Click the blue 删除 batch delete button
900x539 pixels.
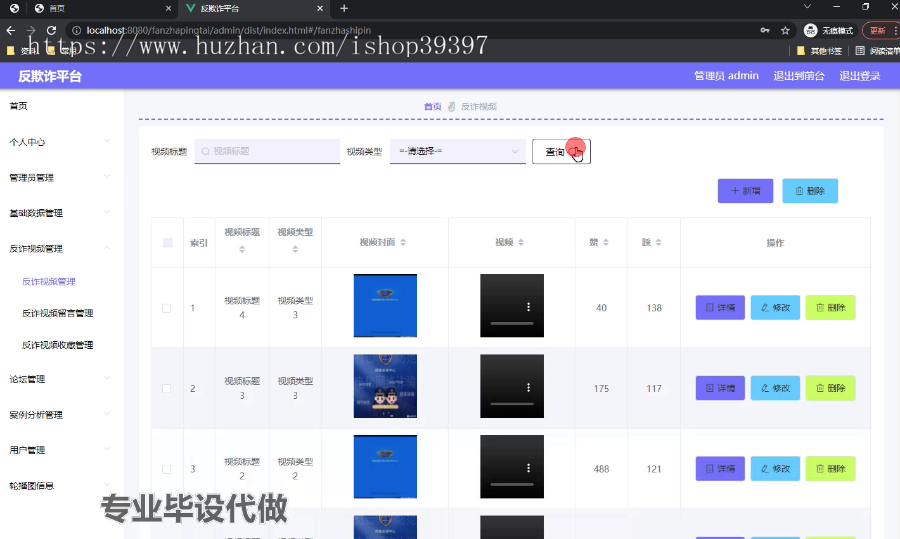click(x=810, y=191)
